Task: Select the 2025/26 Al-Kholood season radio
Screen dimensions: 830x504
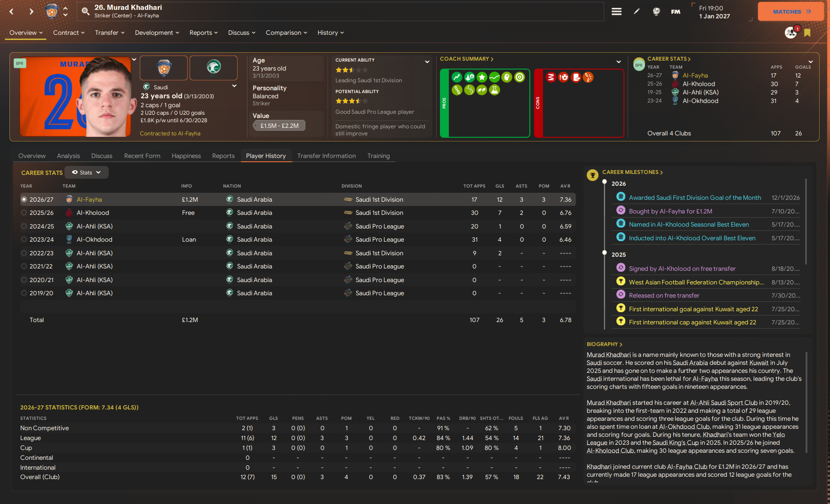Action: tap(24, 213)
